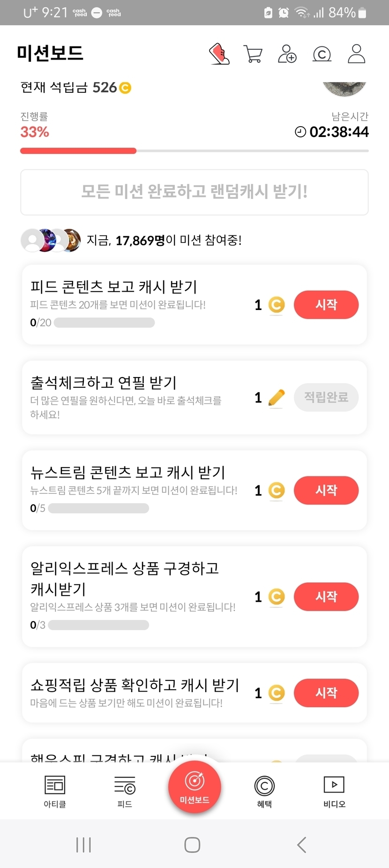
Task: Switch to the 아티클 tab
Action: 55,791
